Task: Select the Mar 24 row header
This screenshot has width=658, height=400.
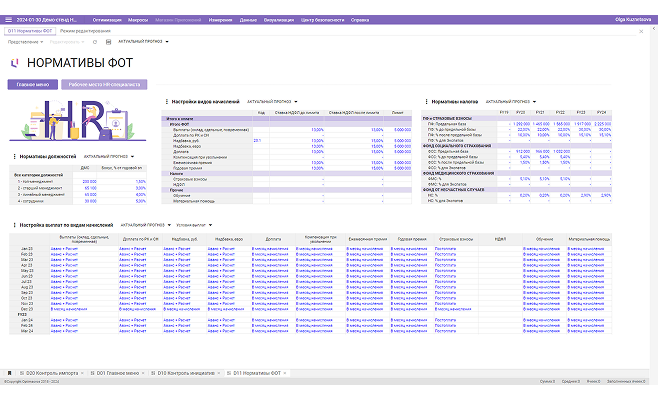Action: pos(27,331)
